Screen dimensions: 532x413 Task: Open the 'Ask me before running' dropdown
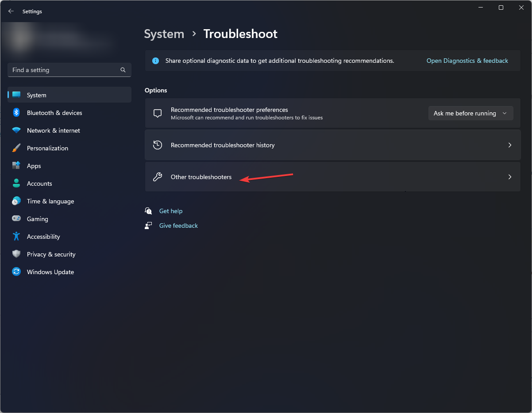click(x=470, y=113)
